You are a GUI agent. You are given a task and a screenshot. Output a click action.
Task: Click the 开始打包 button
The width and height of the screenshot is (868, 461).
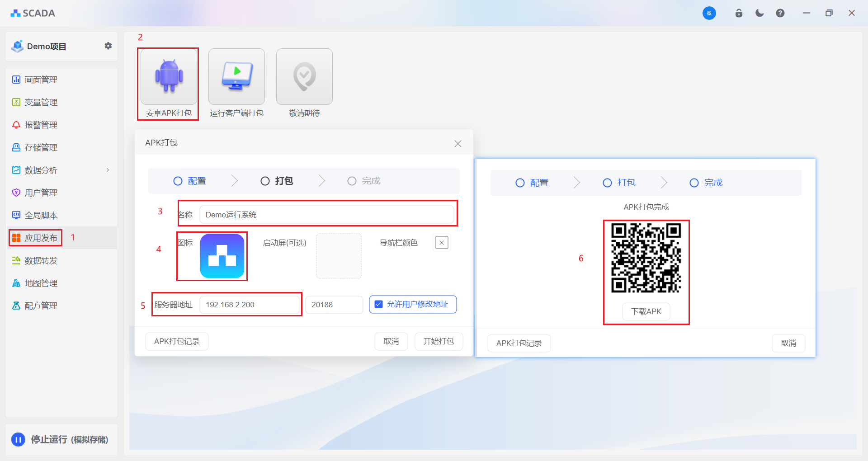[x=438, y=341]
